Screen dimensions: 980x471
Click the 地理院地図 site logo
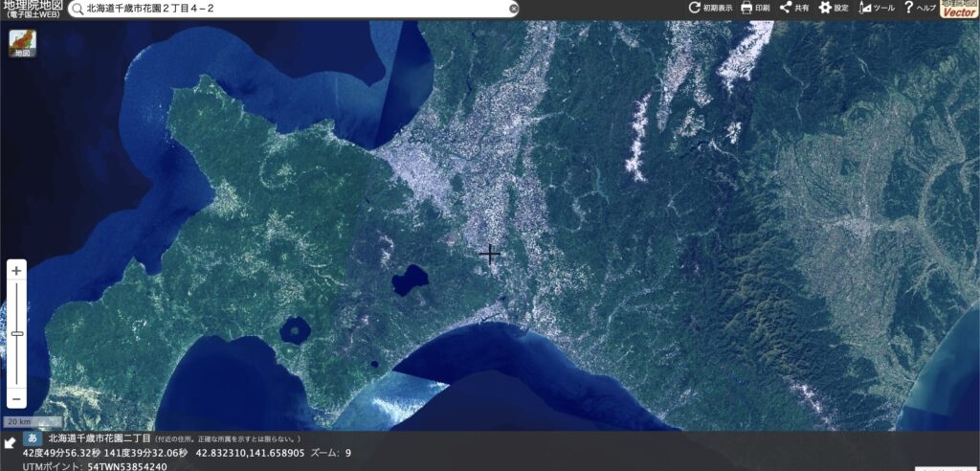(33, 9)
